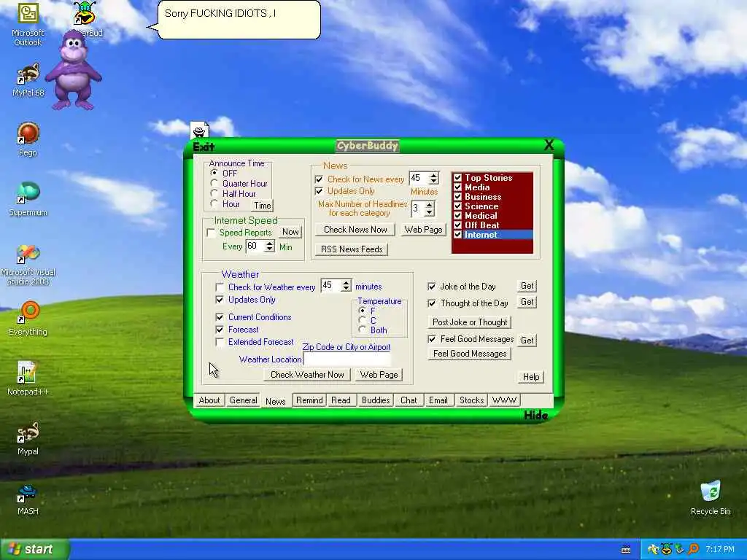Select the Hour announce time option
The width and height of the screenshot is (747, 560).
(x=214, y=204)
